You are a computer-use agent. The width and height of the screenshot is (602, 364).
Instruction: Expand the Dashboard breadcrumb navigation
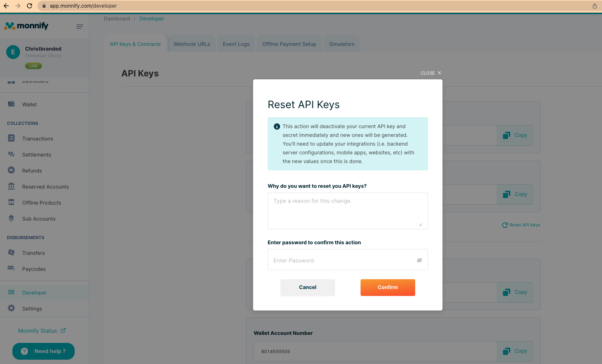pyautogui.click(x=117, y=19)
